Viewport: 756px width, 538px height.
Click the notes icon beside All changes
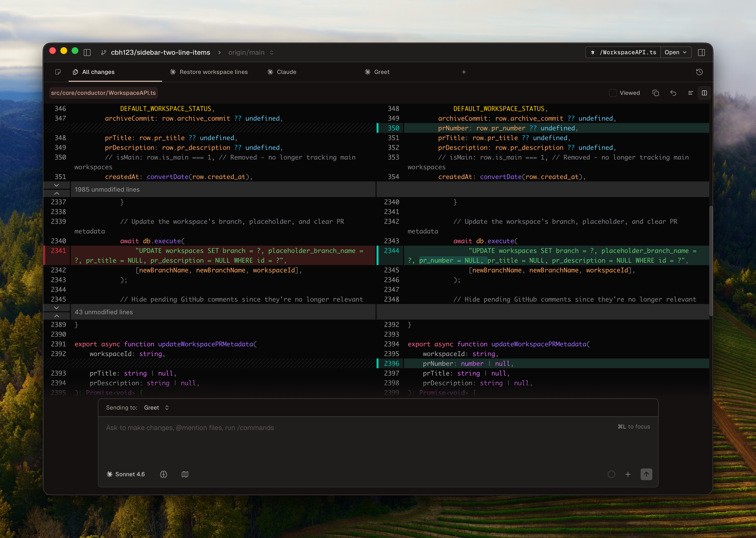58,72
